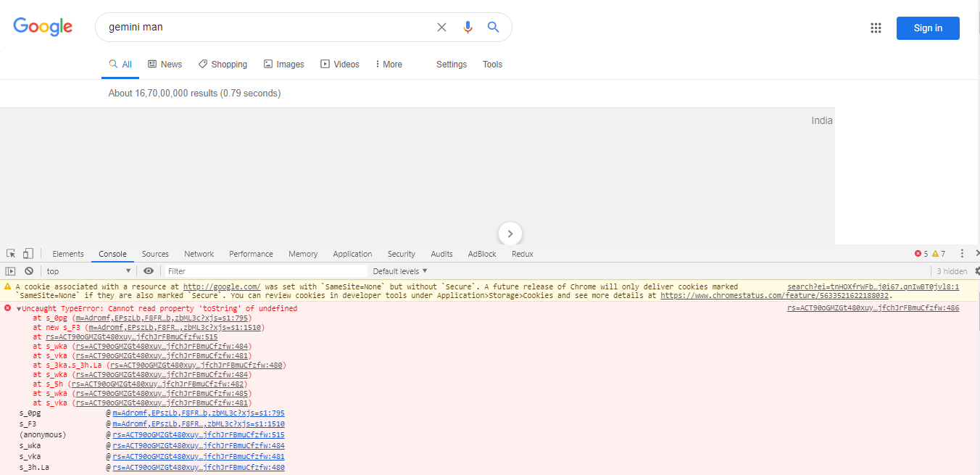980x475 pixels.
Task: Clear the console with the ban icon
Action: coord(29,271)
